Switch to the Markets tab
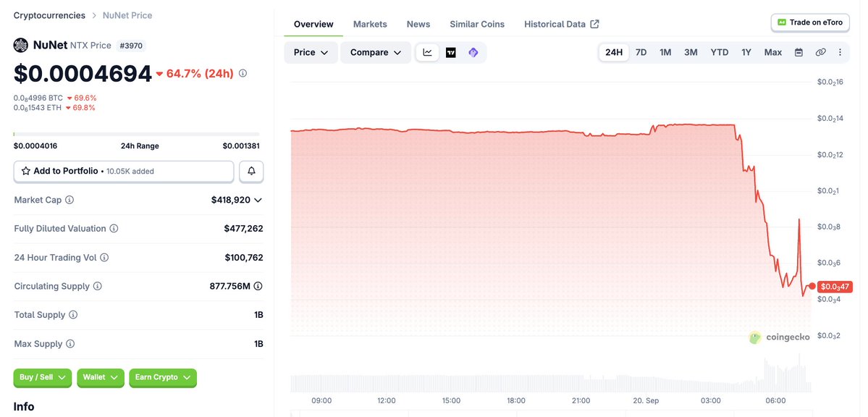 (370, 25)
